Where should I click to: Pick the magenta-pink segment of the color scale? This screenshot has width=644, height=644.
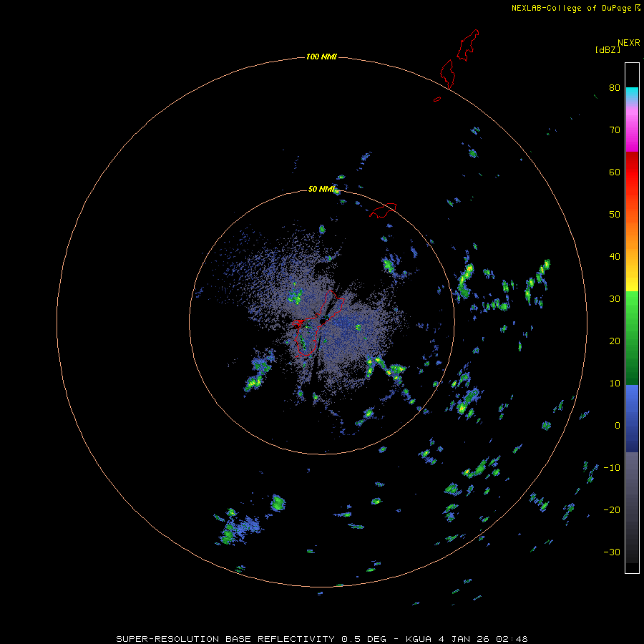click(x=632, y=127)
